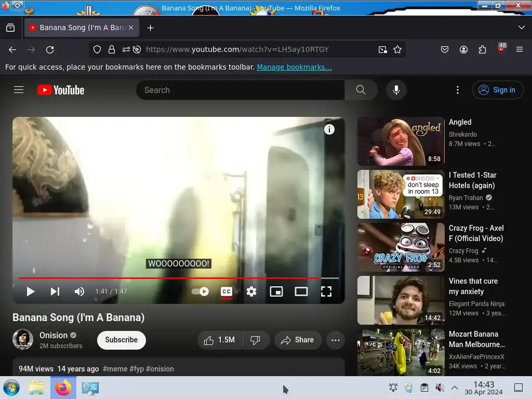Open the tray notifications bell
532x399 pixels.
click(x=393, y=388)
